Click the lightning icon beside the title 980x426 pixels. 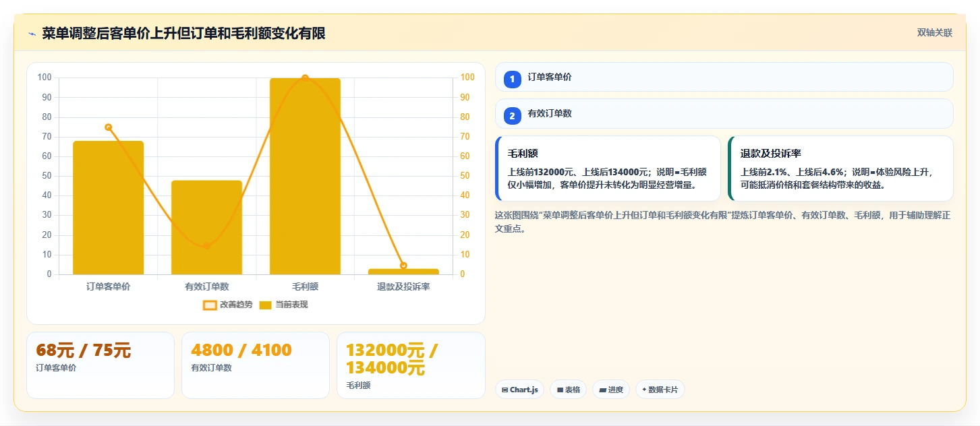32,34
